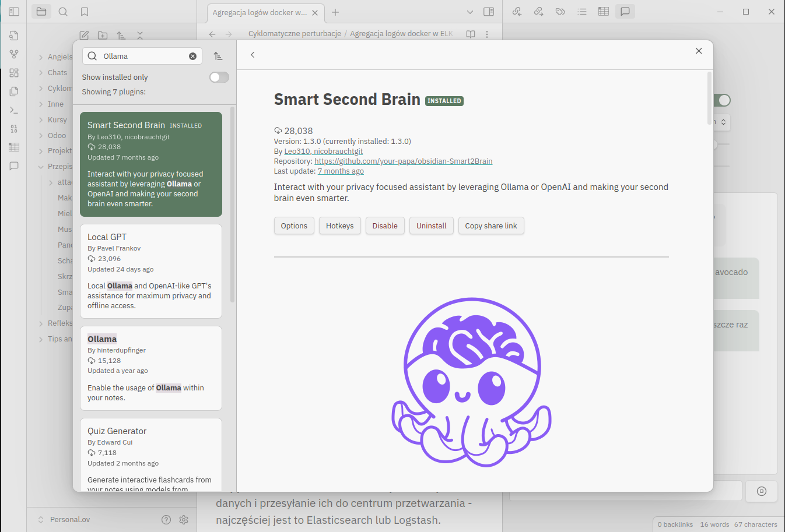Image resolution: width=785 pixels, height=532 pixels.
Task: Open the Personal.ov vault switcher
Action: click(64, 519)
